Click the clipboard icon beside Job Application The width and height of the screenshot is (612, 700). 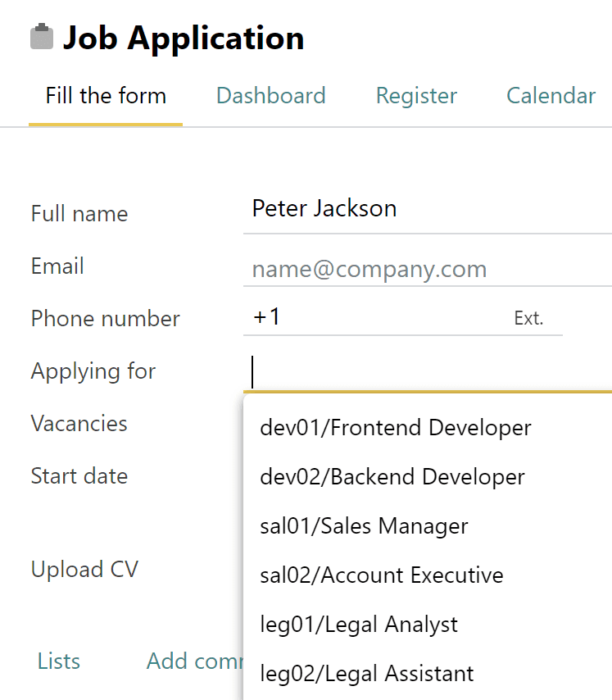[x=39, y=36]
